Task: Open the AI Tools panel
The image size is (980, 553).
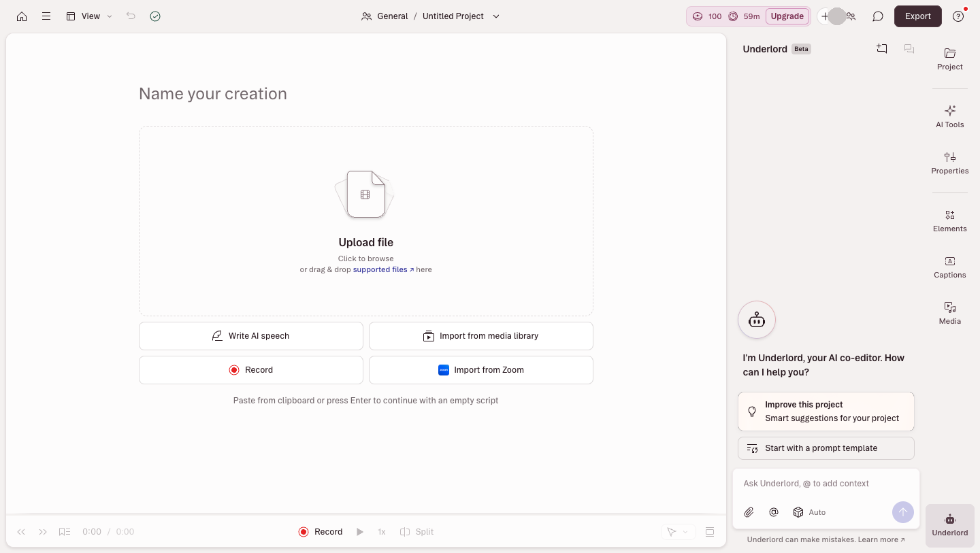Action: pos(950,116)
